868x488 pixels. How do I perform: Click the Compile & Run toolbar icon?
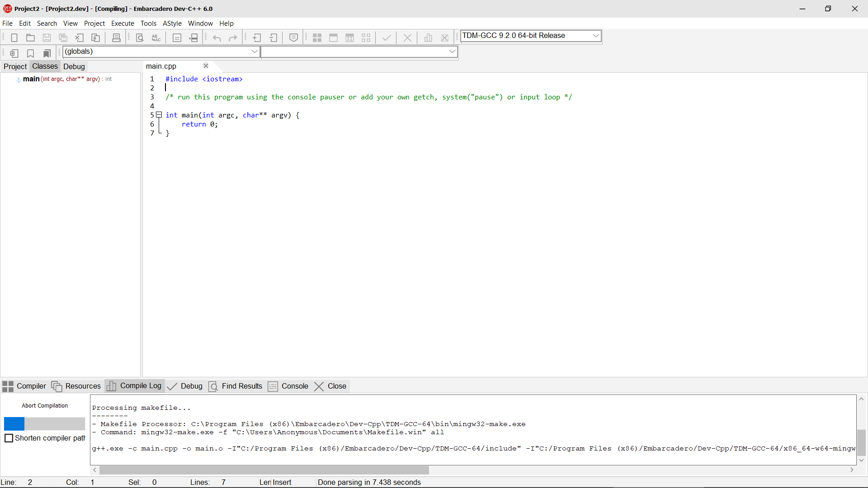349,38
